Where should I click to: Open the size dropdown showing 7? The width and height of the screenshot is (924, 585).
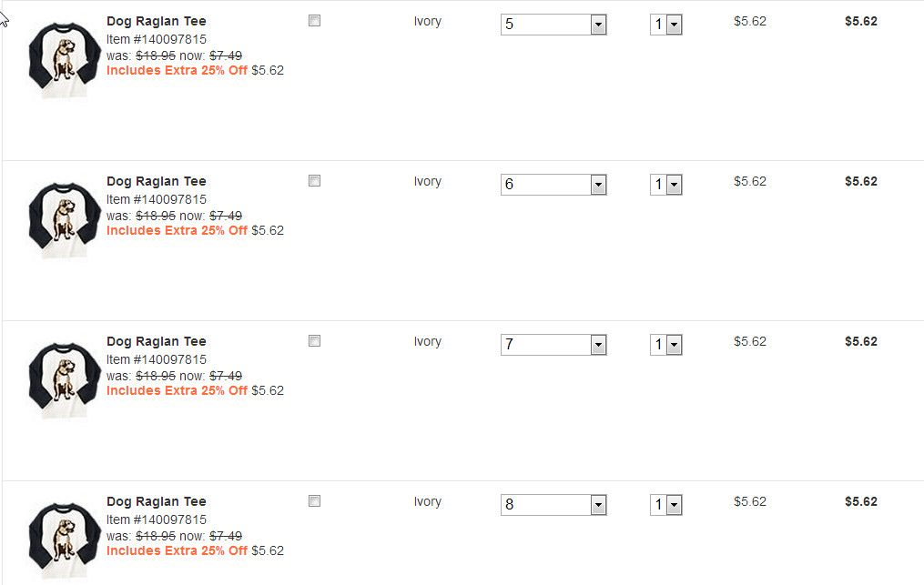[x=553, y=345]
